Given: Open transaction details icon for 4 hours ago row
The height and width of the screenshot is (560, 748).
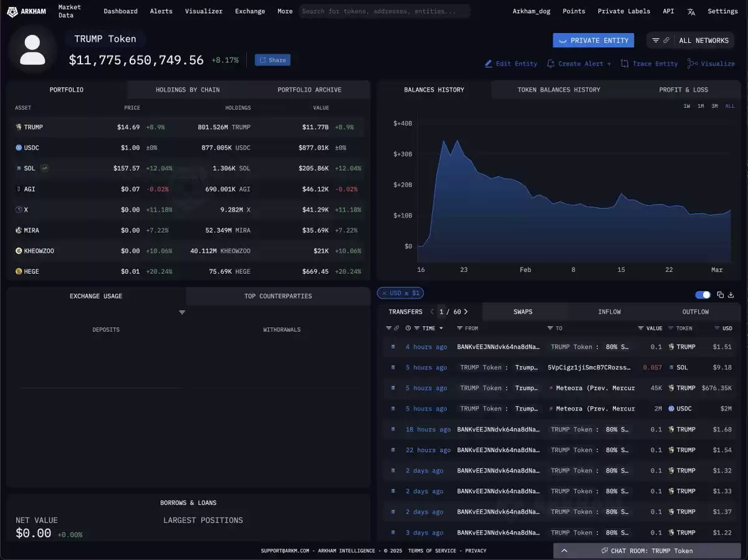Looking at the screenshot, I should click(393, 347).
